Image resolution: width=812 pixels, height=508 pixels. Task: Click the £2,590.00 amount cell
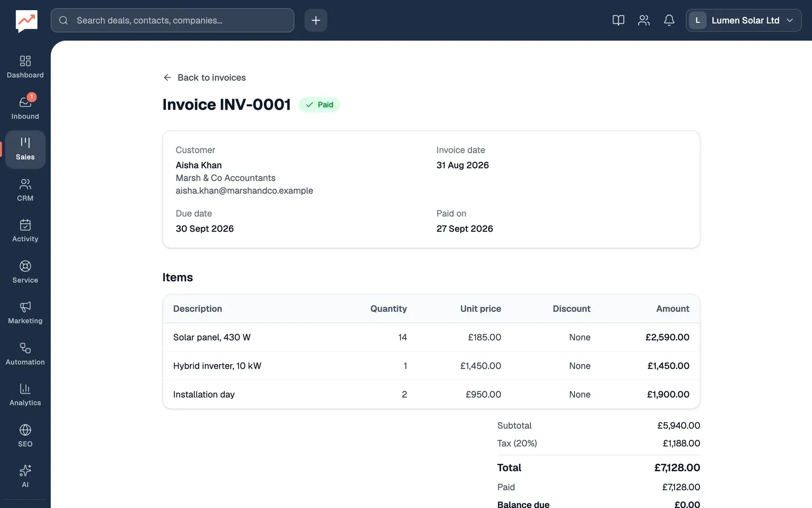(667, 337)
